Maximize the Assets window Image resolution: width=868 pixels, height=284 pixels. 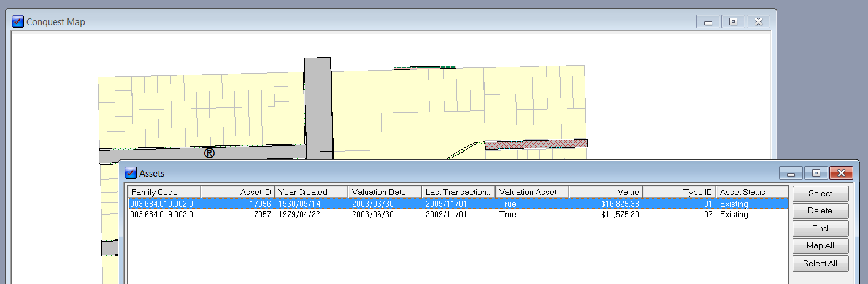816,174
